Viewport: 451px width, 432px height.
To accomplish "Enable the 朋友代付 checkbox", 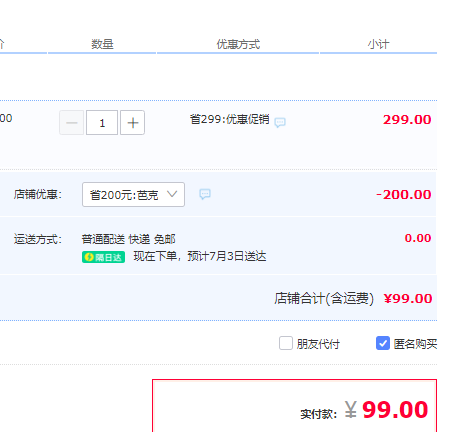I will pos(286,343).
